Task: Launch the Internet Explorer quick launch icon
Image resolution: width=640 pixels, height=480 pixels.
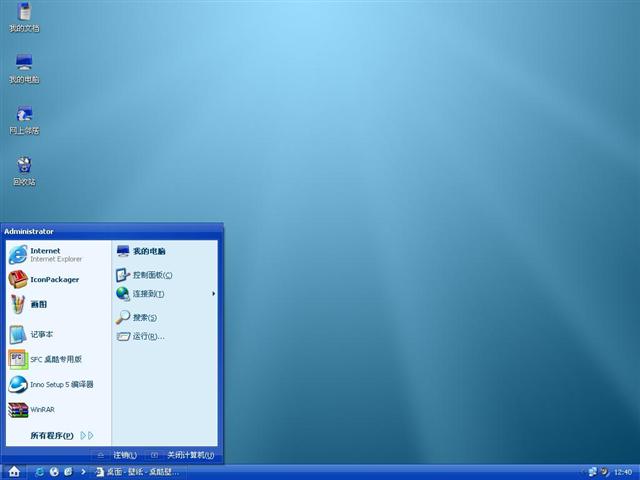Action: (40, 472)
